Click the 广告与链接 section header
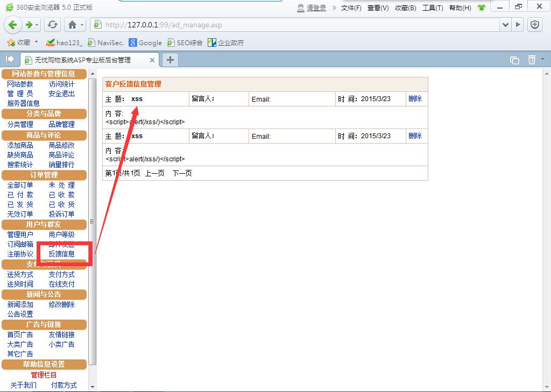551x392 pixels. click(44, 325)
